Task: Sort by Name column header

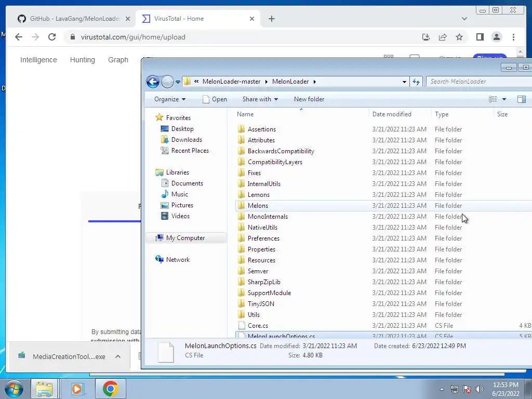Action: click(245, 114)
